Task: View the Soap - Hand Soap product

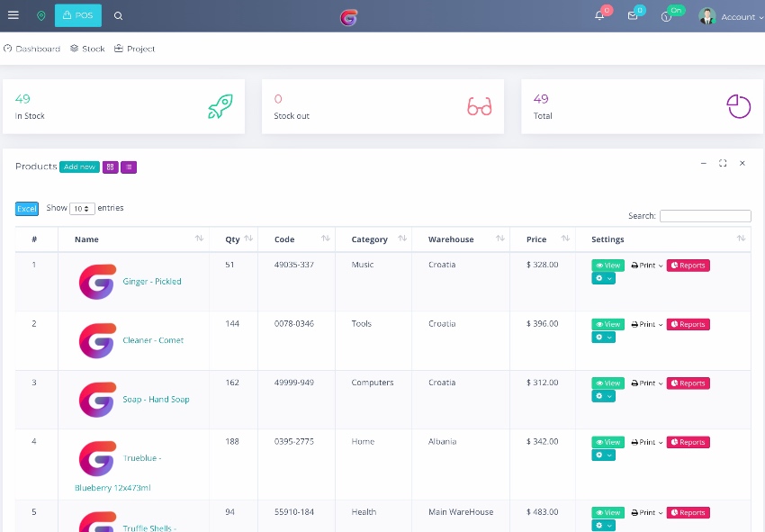Action: [607, 383]
